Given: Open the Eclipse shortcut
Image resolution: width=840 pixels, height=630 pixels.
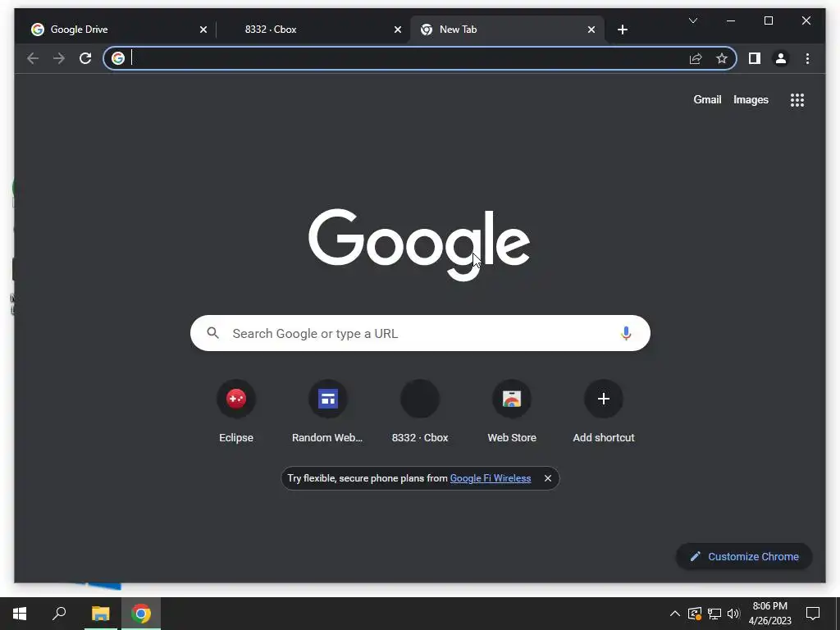Looking at the screenshot, I should click(x=235, y=412).
